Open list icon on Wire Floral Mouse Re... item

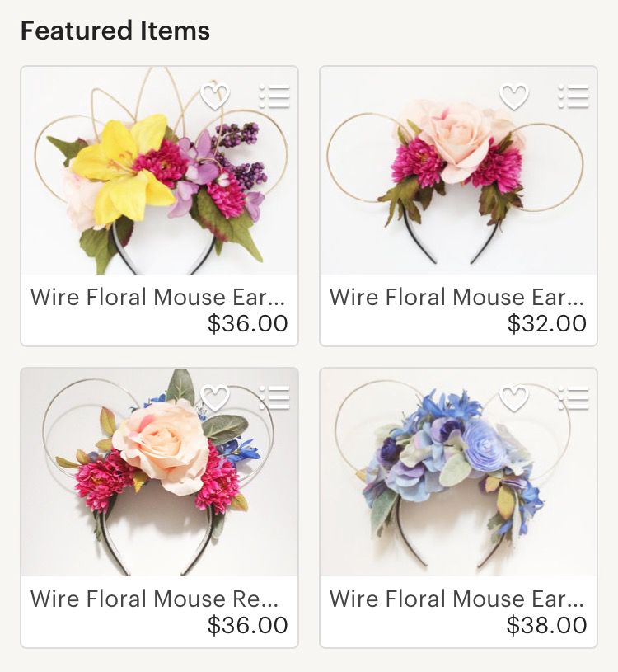[274, 398]
